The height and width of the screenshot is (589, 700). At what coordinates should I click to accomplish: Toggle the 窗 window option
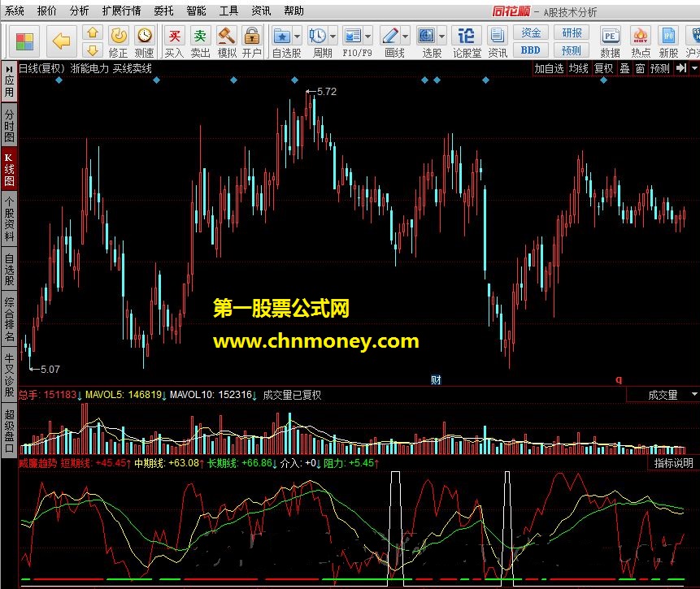pos(640,68)
